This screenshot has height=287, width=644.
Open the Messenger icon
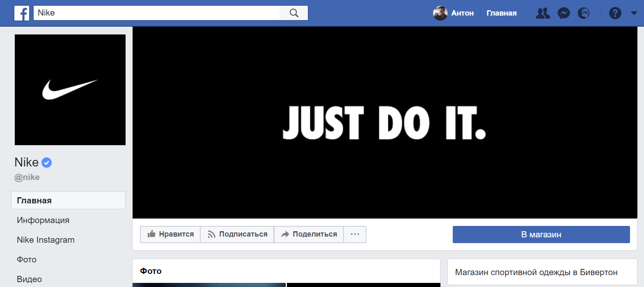(x=564, y=13)
